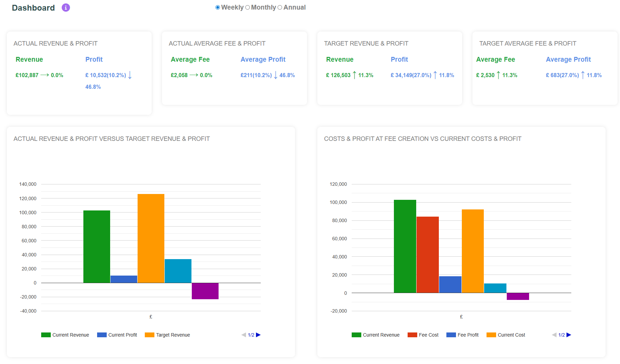Click the Target Average Fee & Profit card heading
Screen dimensions: 620x364
pos(527,44)
